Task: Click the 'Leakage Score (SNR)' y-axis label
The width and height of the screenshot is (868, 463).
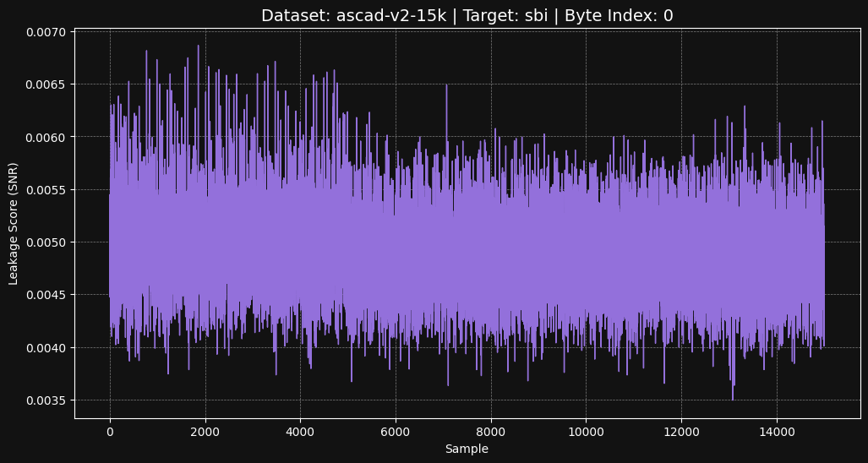Action: pos(13,224)
